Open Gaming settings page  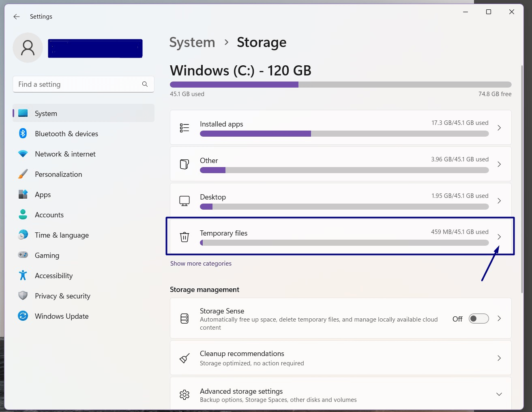[x=84, y=255]
